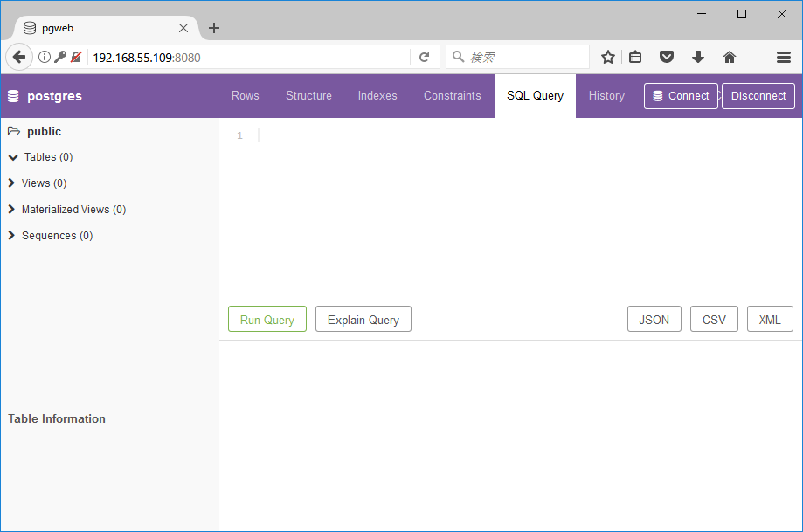Expand the Sequences (0) section
Image resolution: width=803 pixels, height=532 pixels.
[11, 235]
